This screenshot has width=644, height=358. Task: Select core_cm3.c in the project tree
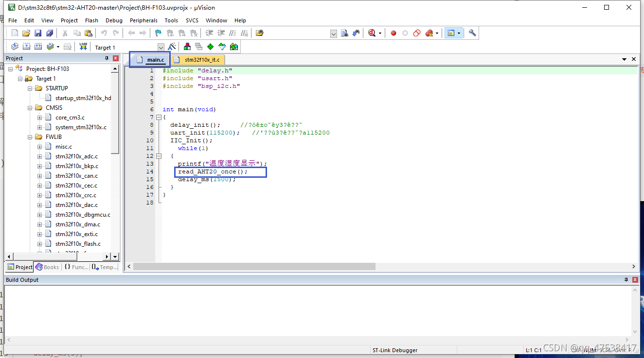pyautogui.click(x=70, y=118)
